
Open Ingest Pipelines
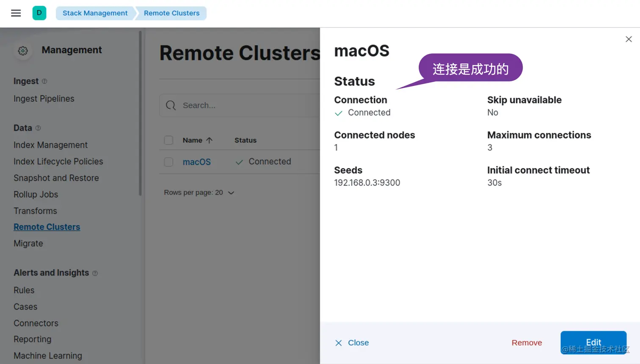44,99
